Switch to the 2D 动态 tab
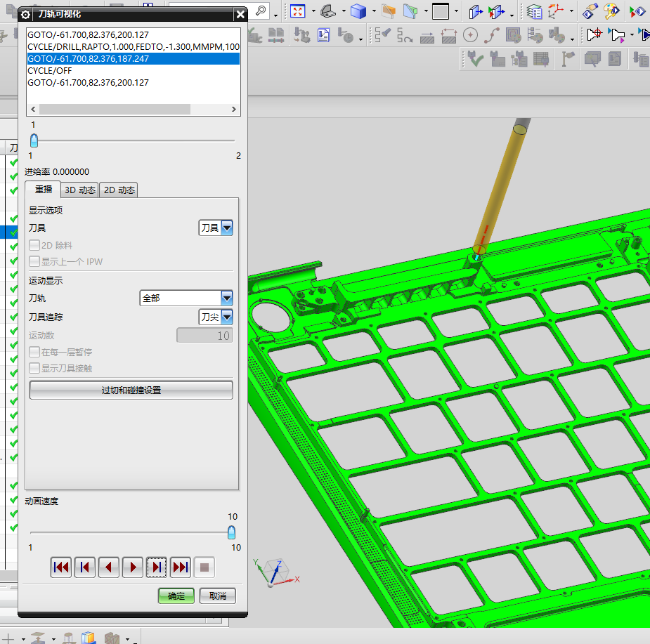 pyautogui.click(x=119, y=190)
